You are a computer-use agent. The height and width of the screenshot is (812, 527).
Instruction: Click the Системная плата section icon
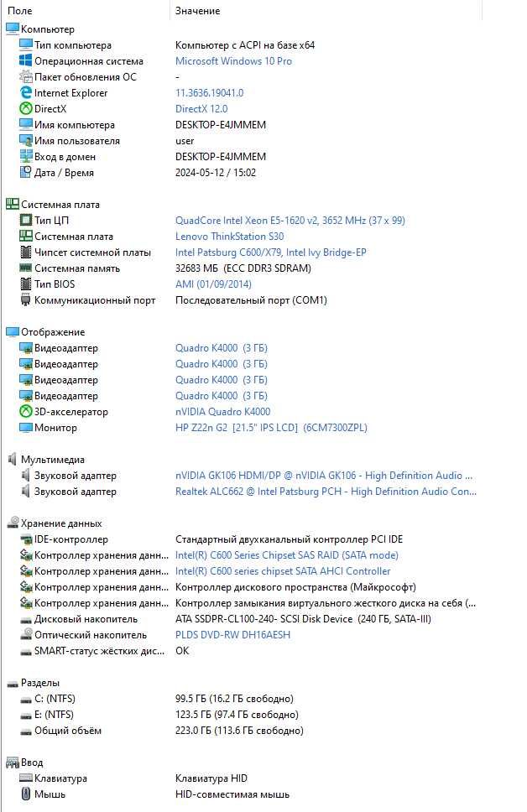[x=13, y=204]
